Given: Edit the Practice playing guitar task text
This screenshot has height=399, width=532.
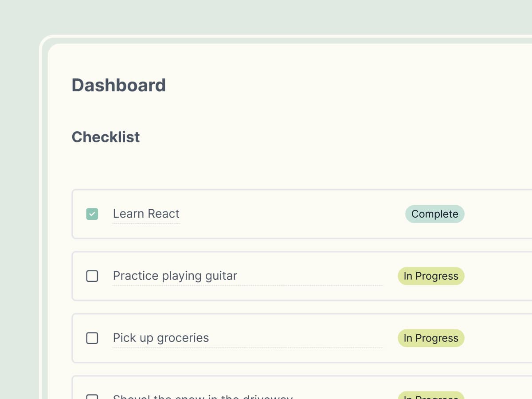Looking at the screenshot, I should coord(175,276).
